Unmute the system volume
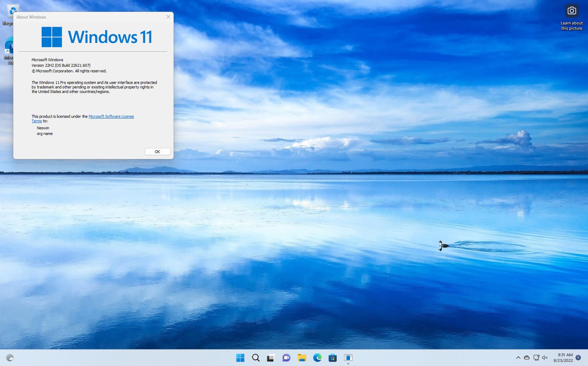Image resolution: width=588 pixels, height=366 pixels. click(545, 358)
